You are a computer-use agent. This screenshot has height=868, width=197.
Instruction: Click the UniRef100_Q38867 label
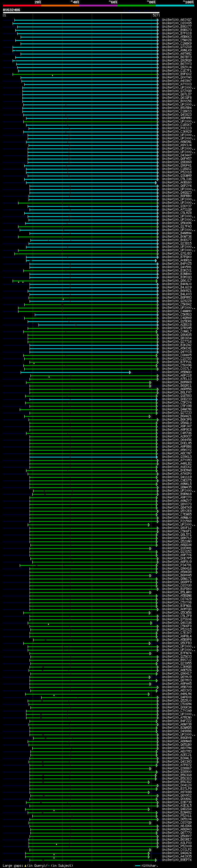pos(176,769)
